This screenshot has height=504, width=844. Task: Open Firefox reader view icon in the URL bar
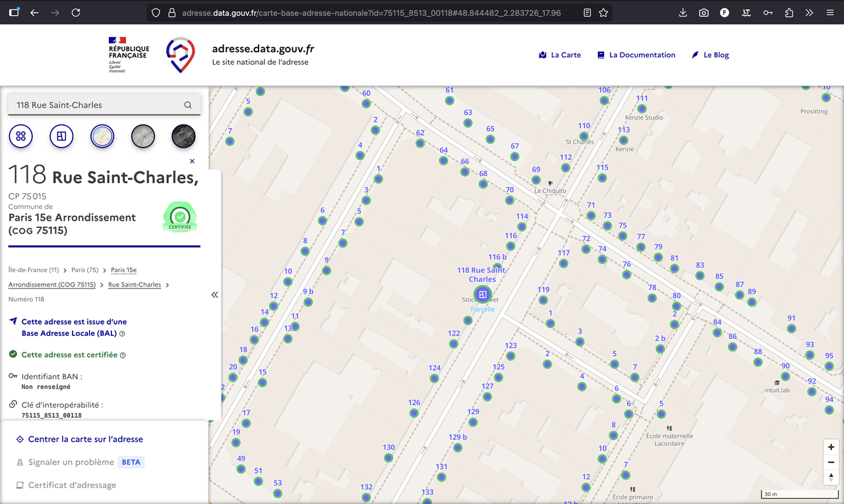click(x=587, y=13)
